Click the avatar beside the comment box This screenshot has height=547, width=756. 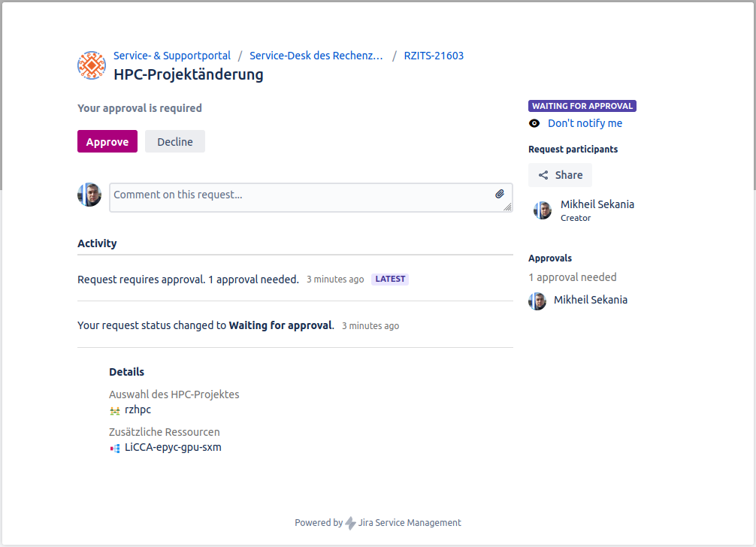89,195
